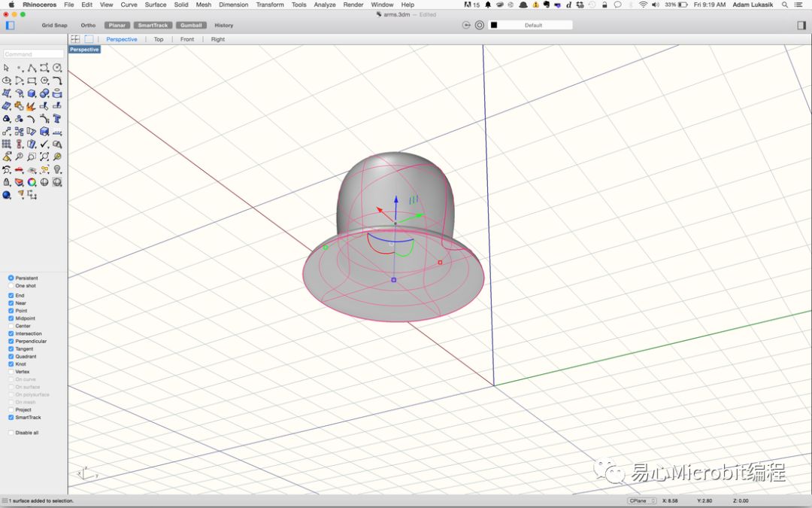
Task: Expand the CPlane coordinate selector
Action: click(x=642, y=500)
